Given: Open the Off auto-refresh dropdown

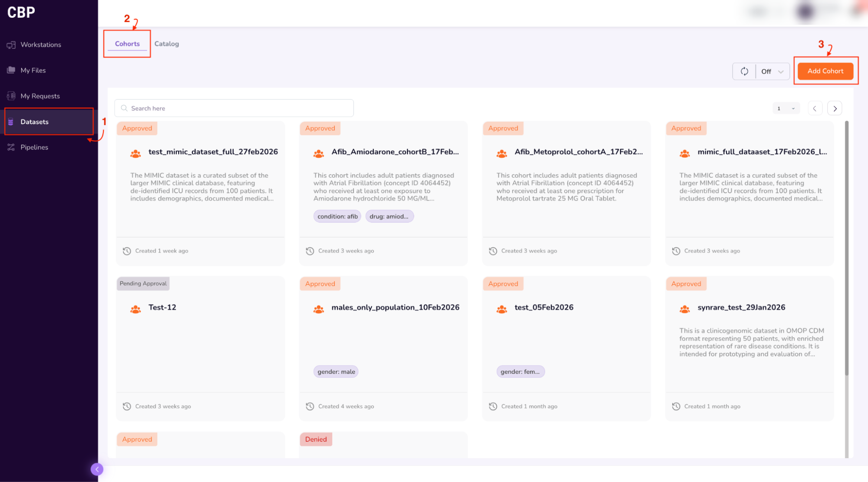Looking at the screenshot, I should [x=772, y=71].
